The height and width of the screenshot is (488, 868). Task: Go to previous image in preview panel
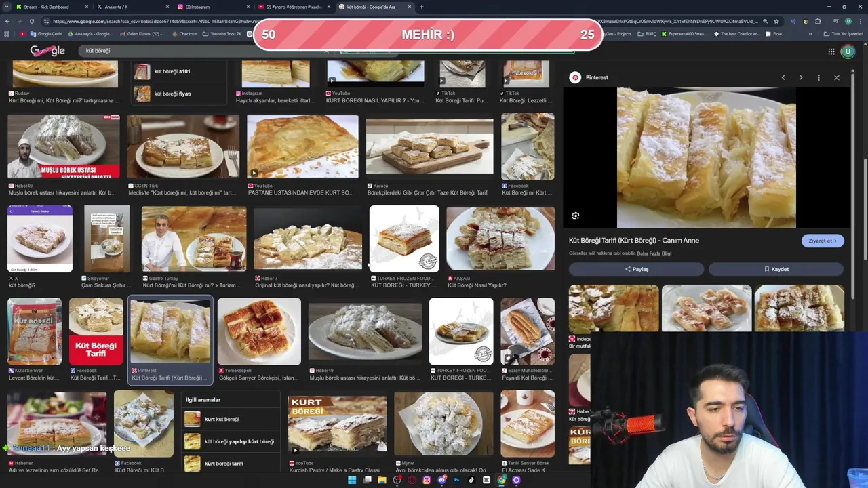(x=783, y=77)
